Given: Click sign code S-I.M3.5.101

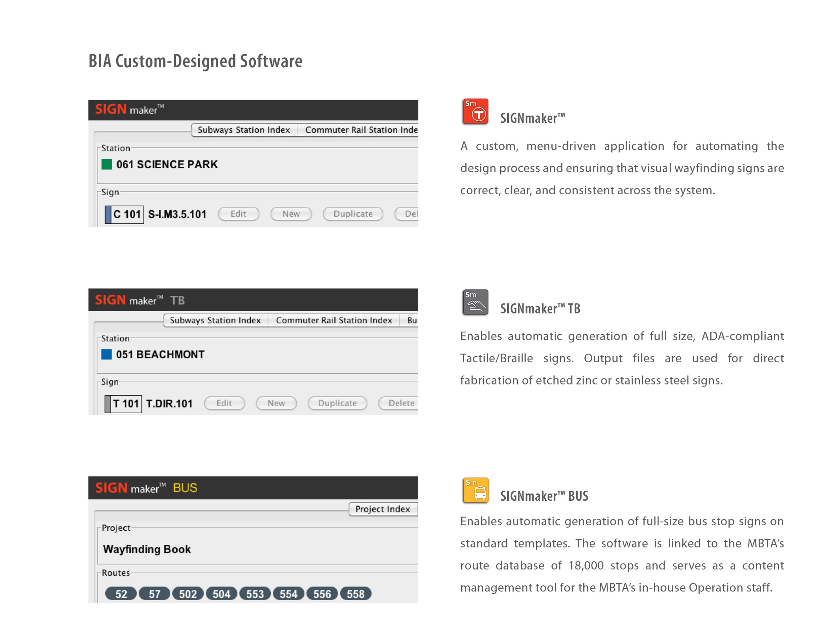Looking at the screenshot, I should pyautogui.click(x=177, y=214).
